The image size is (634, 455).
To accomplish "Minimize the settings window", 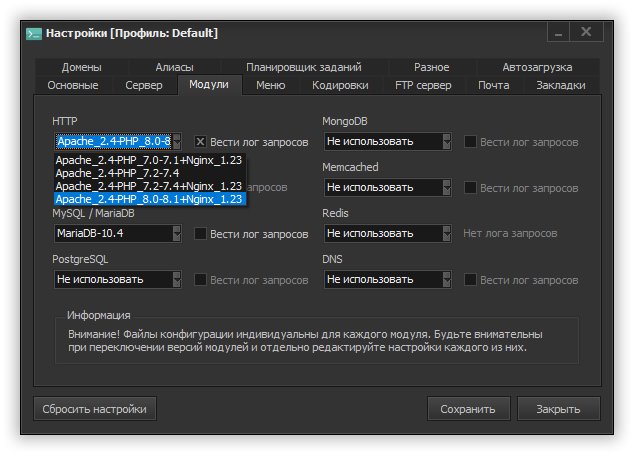I will click(x=558, y=33).
